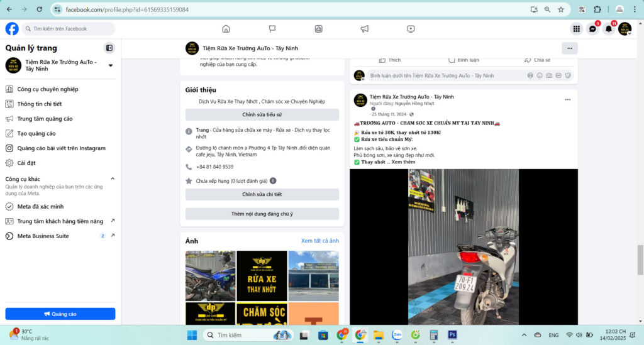Click the Chỉnh sửa tiểu sử button

(262, 114)
